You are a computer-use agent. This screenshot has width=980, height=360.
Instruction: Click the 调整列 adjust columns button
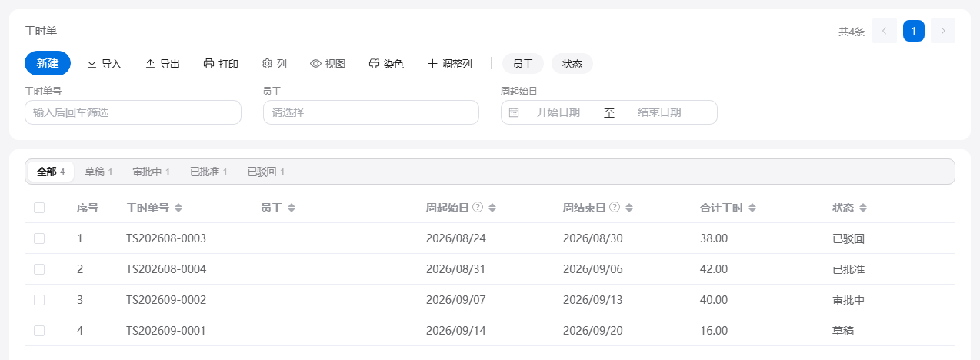[450, 64]
